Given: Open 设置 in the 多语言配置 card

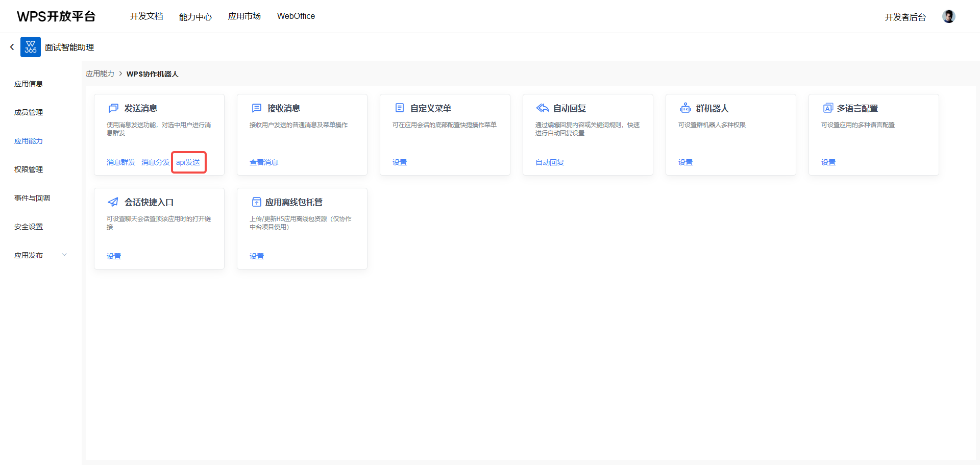Looking at the screenshot, I should click(828, 162).
